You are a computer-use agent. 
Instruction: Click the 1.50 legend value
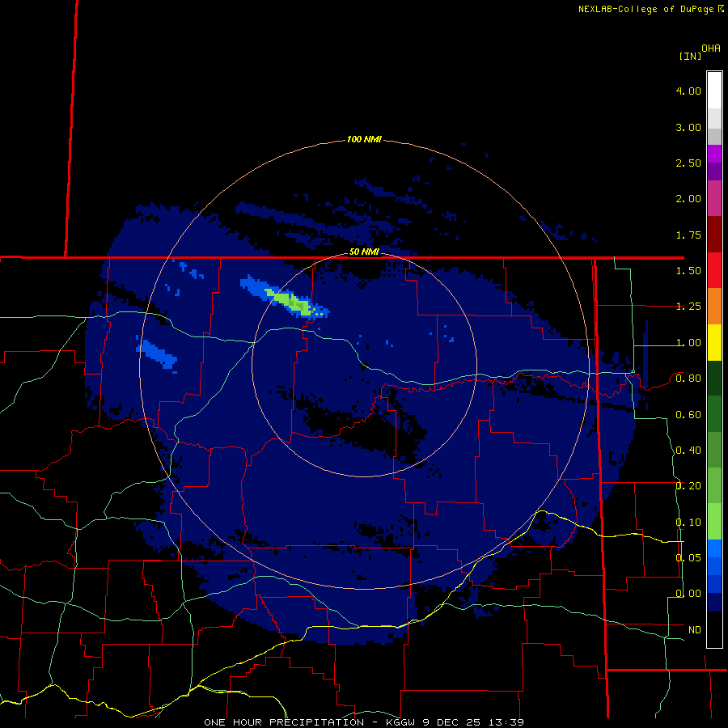pyautogui.click(x=688, y=271)
